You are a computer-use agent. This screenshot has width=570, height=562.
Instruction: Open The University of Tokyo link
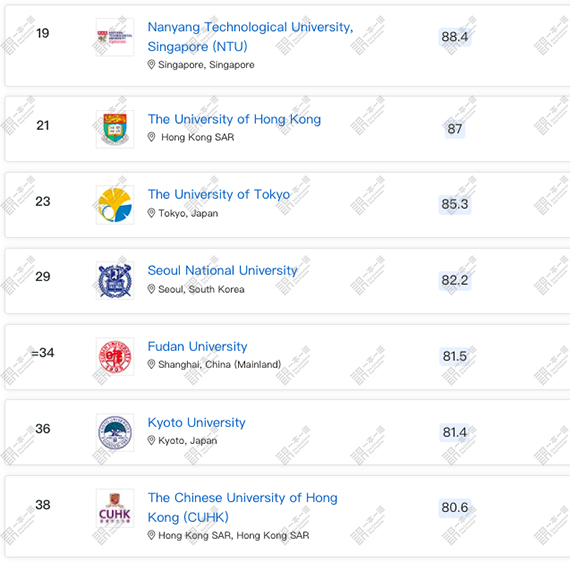[x=218, y=194]
